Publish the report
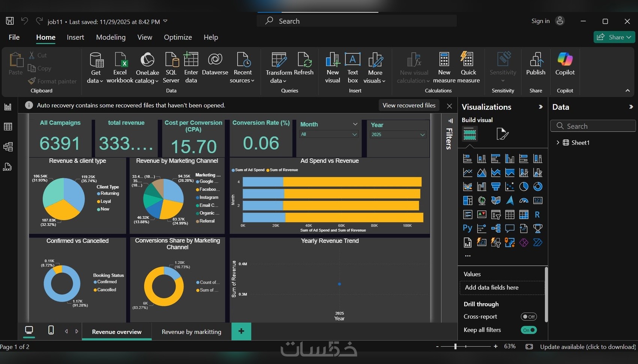This screenshot has height=364, width=638. (536, 64)
